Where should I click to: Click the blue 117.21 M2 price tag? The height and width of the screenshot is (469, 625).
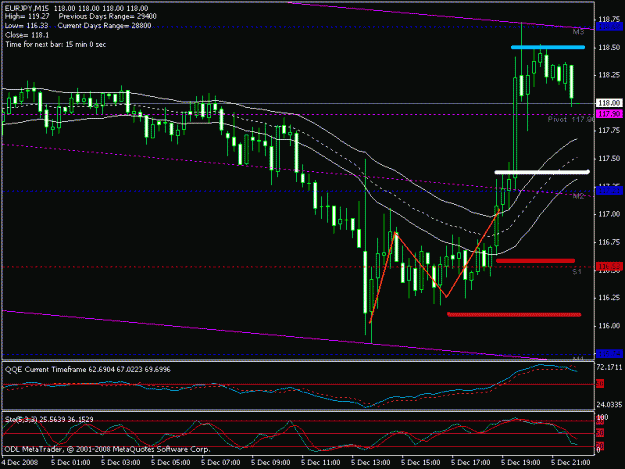coord(609,191)
